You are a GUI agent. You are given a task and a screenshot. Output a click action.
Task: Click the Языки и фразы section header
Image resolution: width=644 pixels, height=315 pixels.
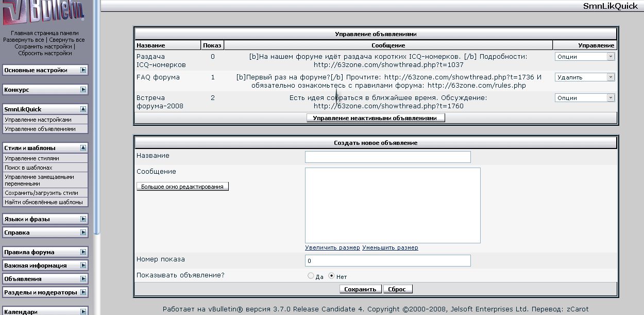click(x=45, y=219)
